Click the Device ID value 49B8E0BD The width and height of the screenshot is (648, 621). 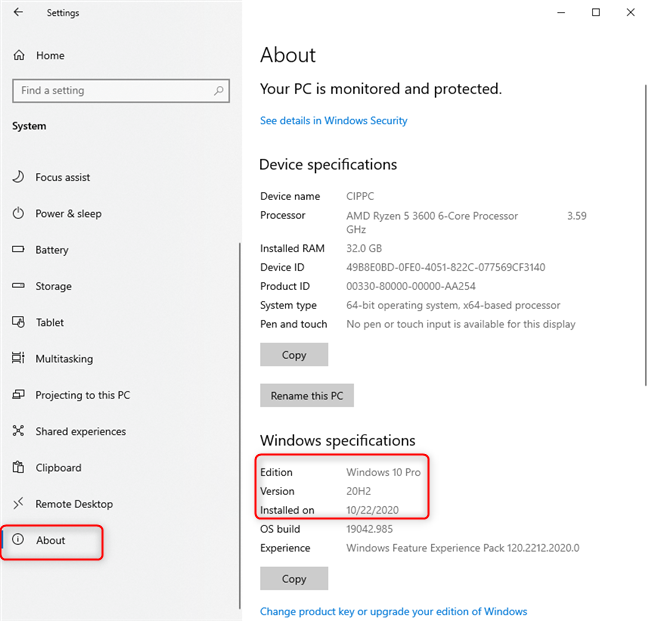click(446, 267)
